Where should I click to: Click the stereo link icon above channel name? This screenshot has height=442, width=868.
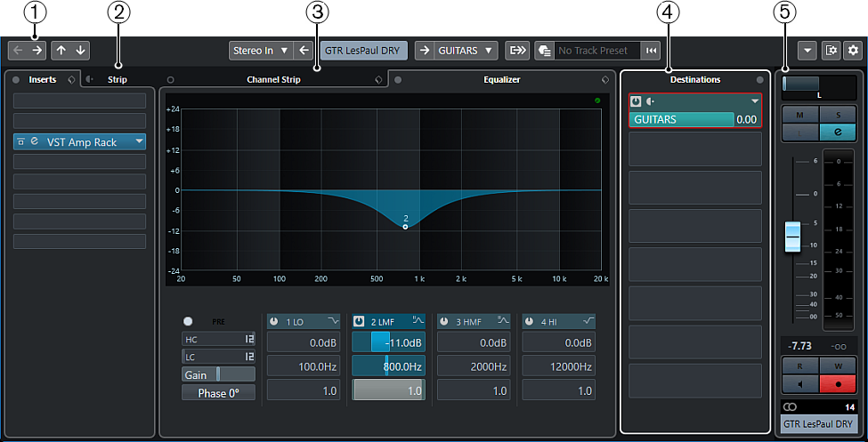(x=791, y=406)
